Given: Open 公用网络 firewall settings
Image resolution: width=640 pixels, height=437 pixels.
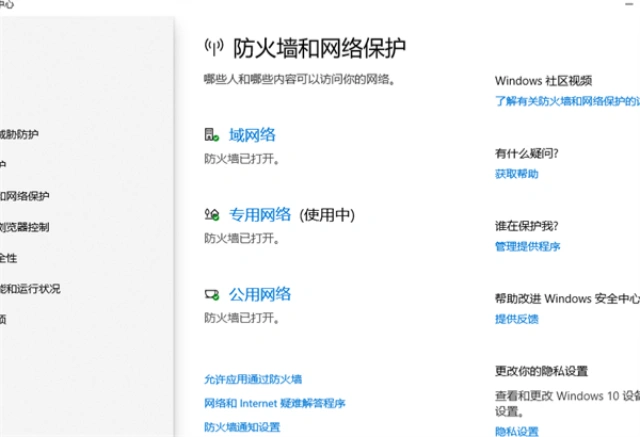Looking at the screenshot, I should [x=260, y=294].
